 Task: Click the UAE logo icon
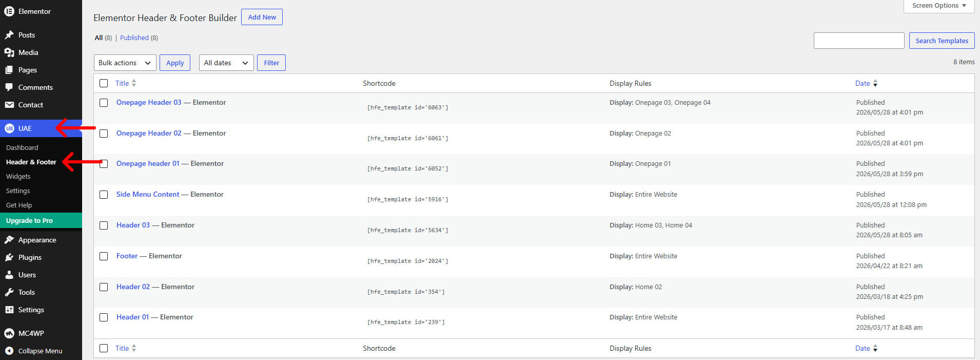point(9,128)
